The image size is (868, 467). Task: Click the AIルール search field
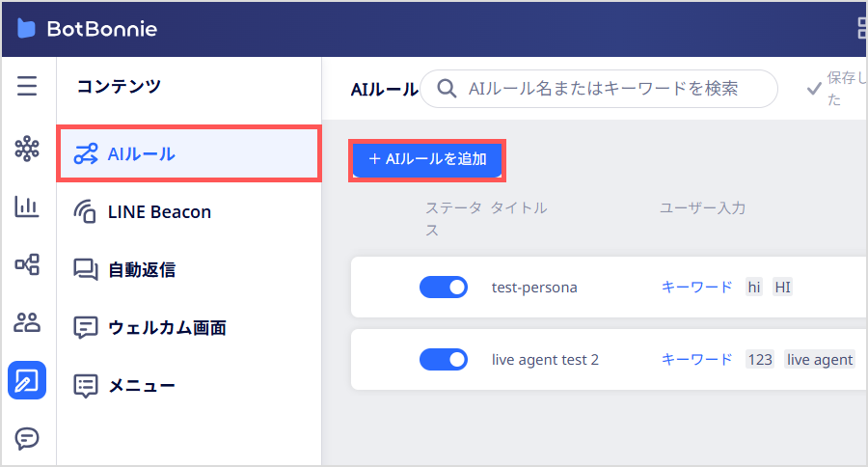pyautogui.click(x=599, y=89)
